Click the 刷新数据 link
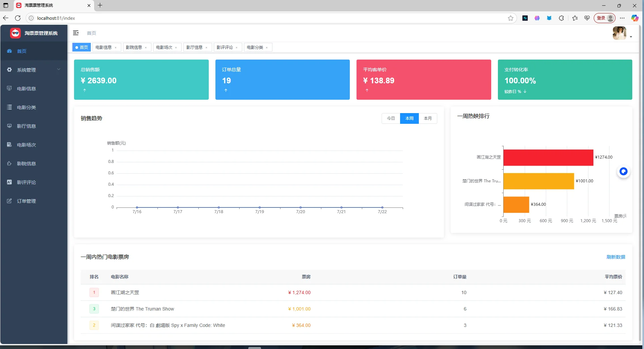This screenshot has height=349, width=644. pyautogui.click(x=616, y=257)
